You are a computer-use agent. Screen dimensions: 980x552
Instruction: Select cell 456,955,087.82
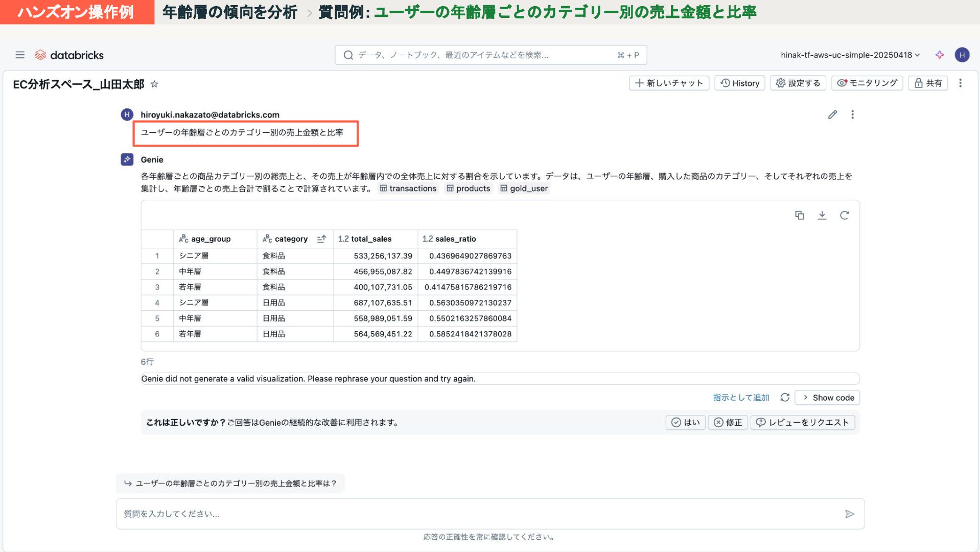pyautogui.click(x=376, y=271)
